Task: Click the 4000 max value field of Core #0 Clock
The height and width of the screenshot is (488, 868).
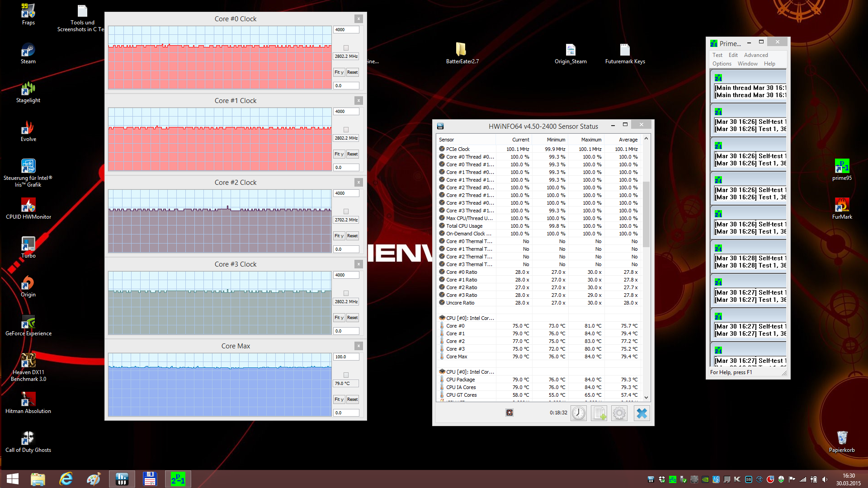Action: [x=346, y=30]
